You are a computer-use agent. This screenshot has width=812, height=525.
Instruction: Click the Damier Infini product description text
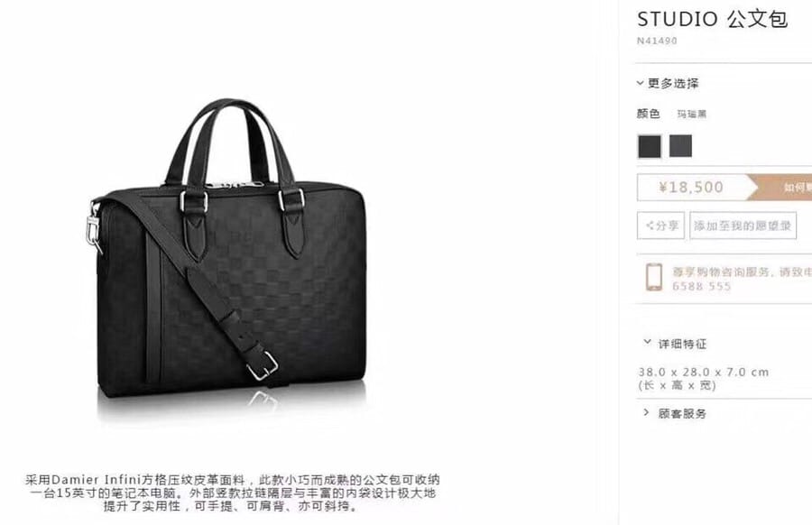pos(232,493)
